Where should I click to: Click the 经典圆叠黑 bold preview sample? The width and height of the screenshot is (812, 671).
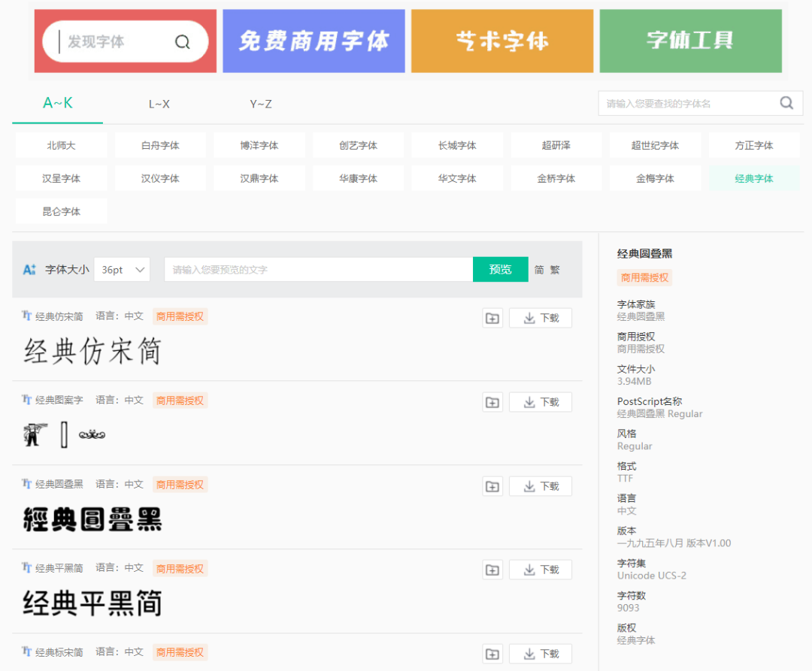click(x=92, y=519)
